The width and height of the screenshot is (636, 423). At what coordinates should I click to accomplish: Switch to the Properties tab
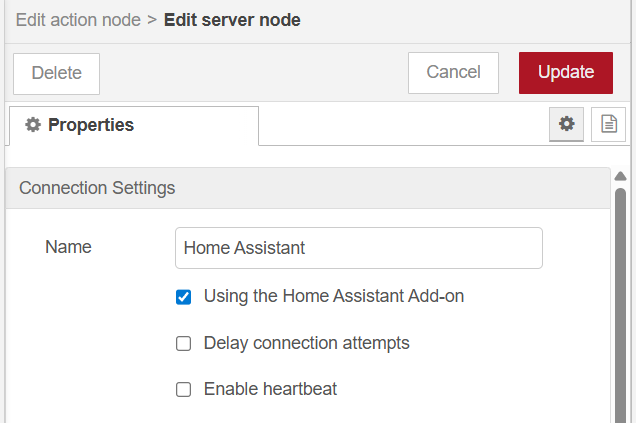(x=133, y=125)
